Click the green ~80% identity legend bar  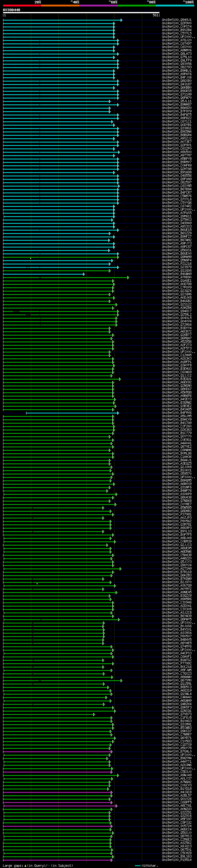point(137,6)
